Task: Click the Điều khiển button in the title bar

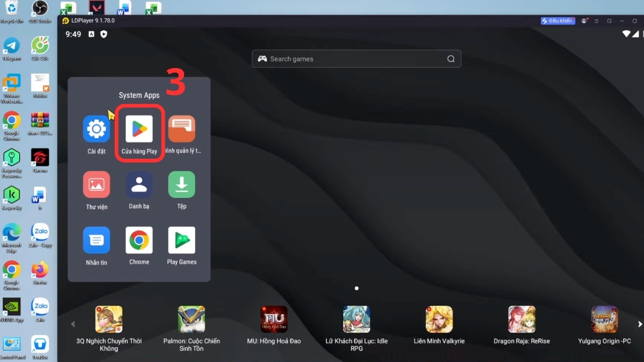Action: (x=558, y=21)
